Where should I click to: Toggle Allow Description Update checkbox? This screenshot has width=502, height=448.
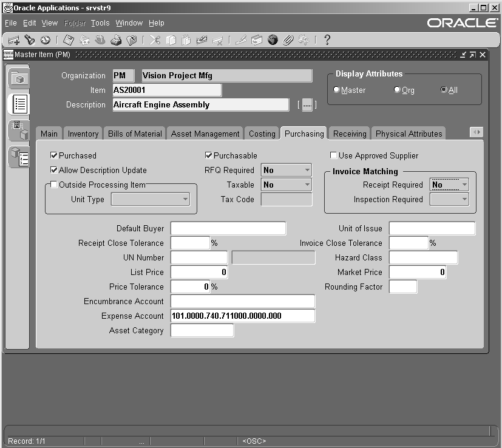click(x=54, y=170)
